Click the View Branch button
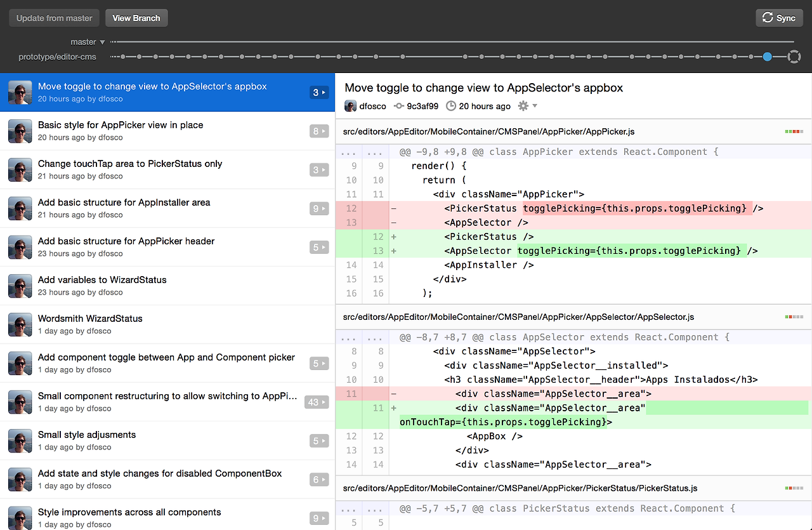Image resolution: width=812 pixels, height=530 pixels. (x=136, y=18)
